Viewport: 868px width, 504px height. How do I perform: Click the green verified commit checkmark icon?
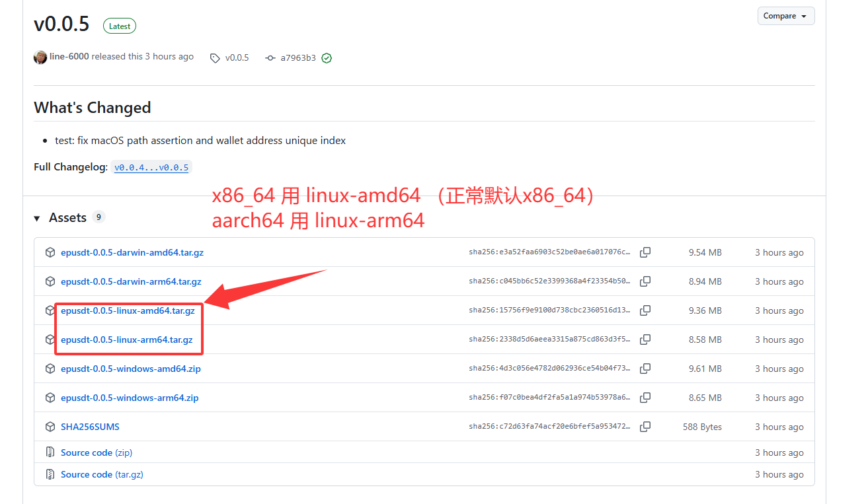click(327, 58)
